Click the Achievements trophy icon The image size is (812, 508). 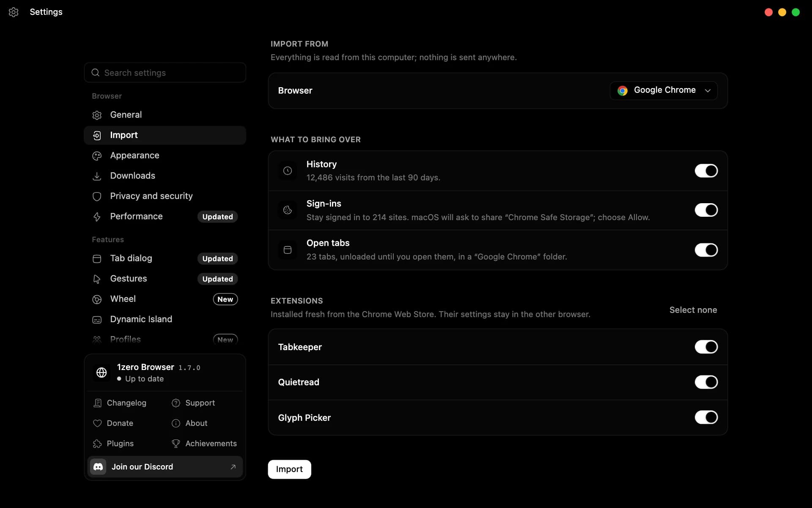(176, 443)
